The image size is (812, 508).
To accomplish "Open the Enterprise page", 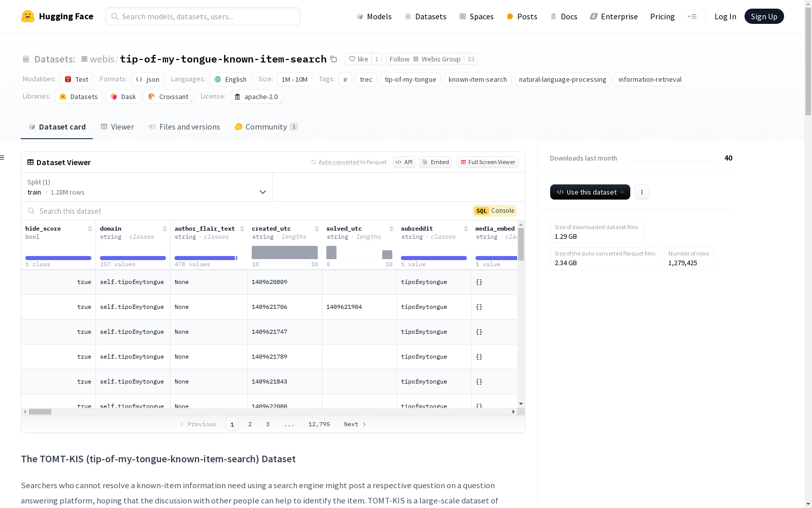I will pyautogui.click(x=614, y=16).
